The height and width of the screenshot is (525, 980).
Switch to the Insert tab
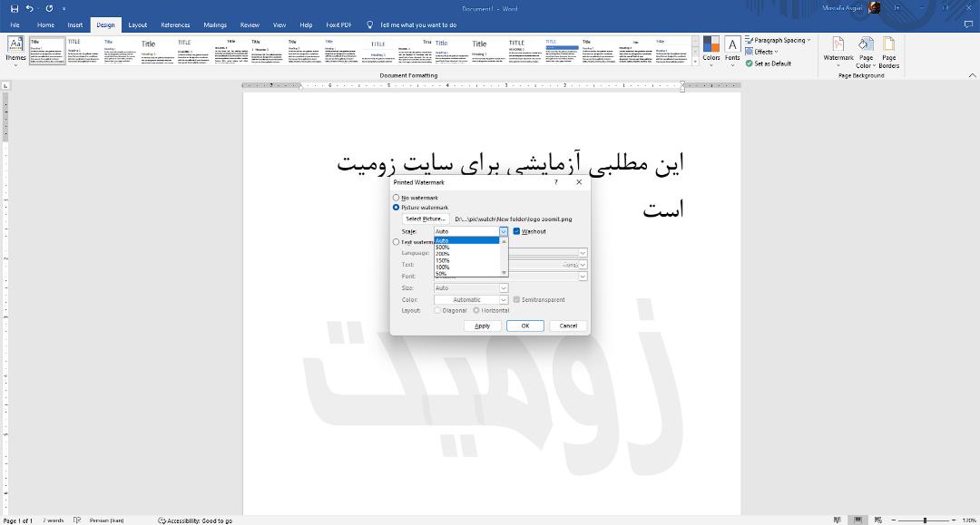coord(75,25)
